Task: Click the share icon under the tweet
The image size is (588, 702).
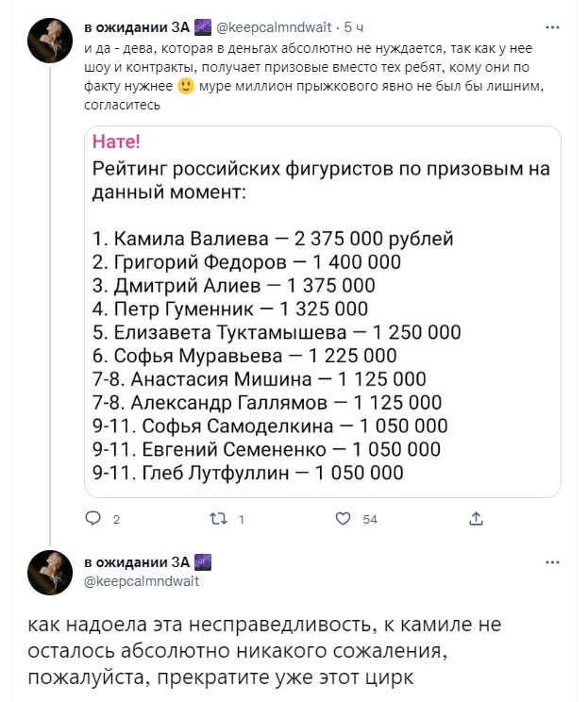Action: pos(476,518)
